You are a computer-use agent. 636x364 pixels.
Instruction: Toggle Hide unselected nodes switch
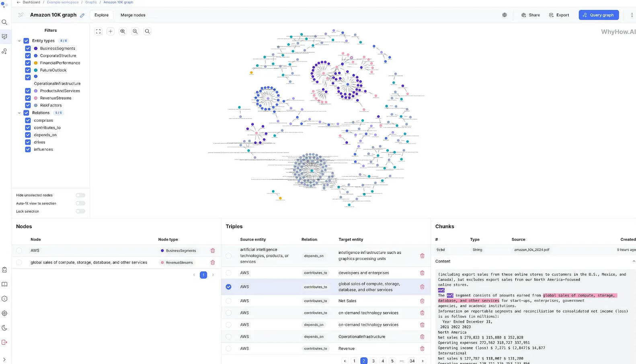(80, 195)
